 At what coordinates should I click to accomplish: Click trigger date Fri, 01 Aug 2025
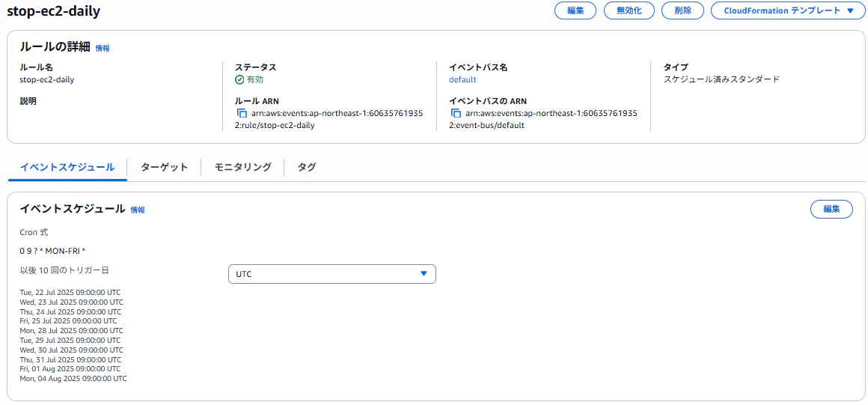click(x=70, y=368)
